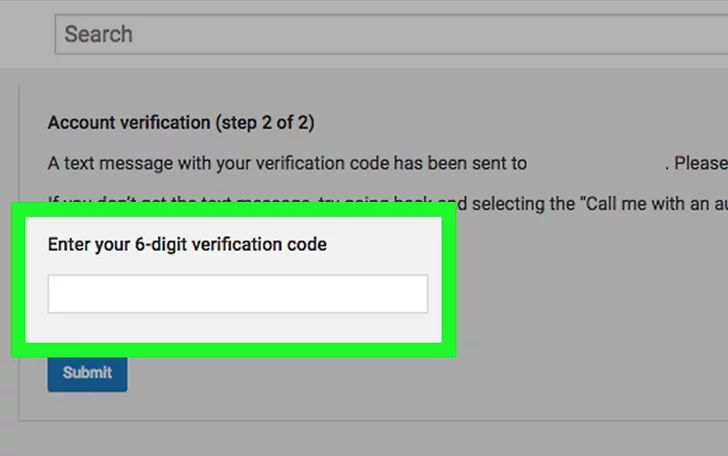Click the "Account verification" heading text
Image resolution: width=728 pixels, height=456 pixels.
[126, 124]
